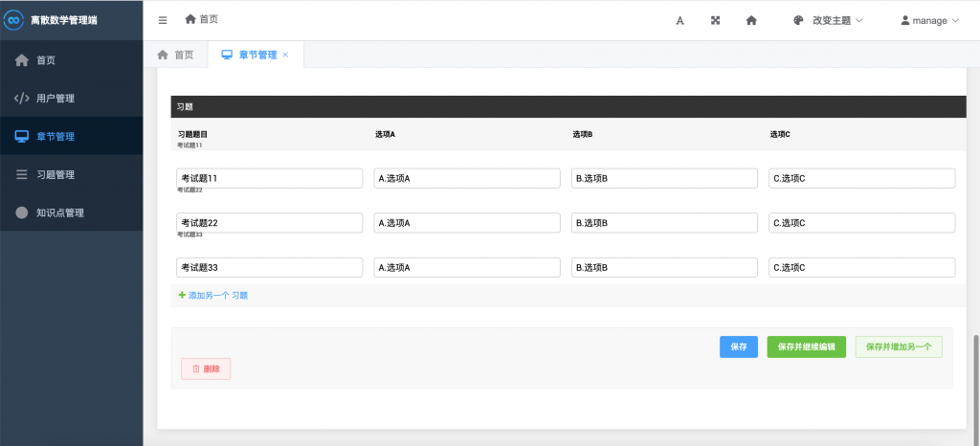Viewport: 980px width, 446px height.
Task: Click the 习题题目 column header
Action: (192, 134)
